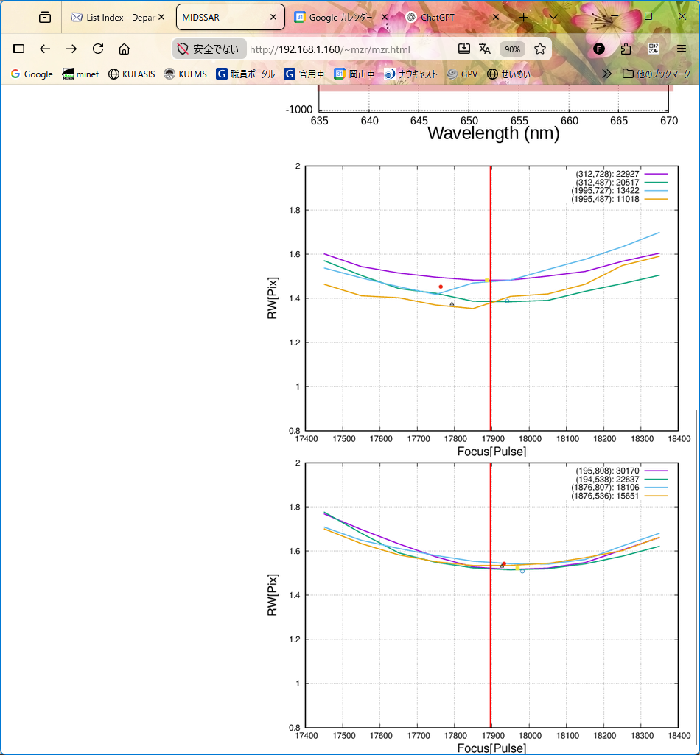700x755 pixels.
Task: Open the Firefox hamburger menu
Action: [x=681, y=49]
